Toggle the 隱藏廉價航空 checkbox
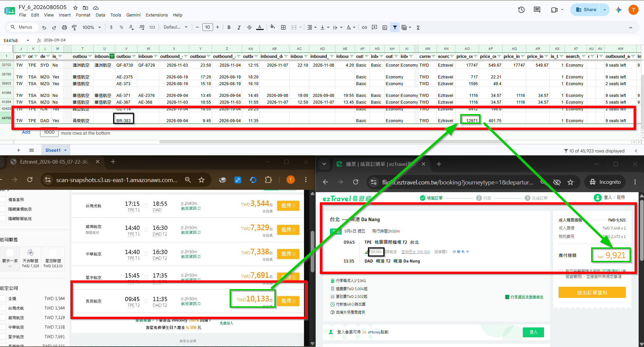 (3, 209)
